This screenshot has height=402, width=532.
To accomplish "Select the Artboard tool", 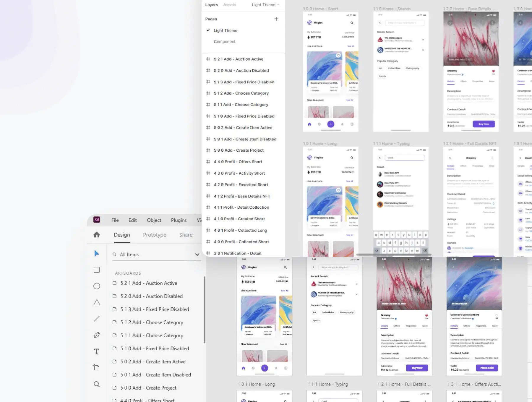I will click(x=96, y=367).
